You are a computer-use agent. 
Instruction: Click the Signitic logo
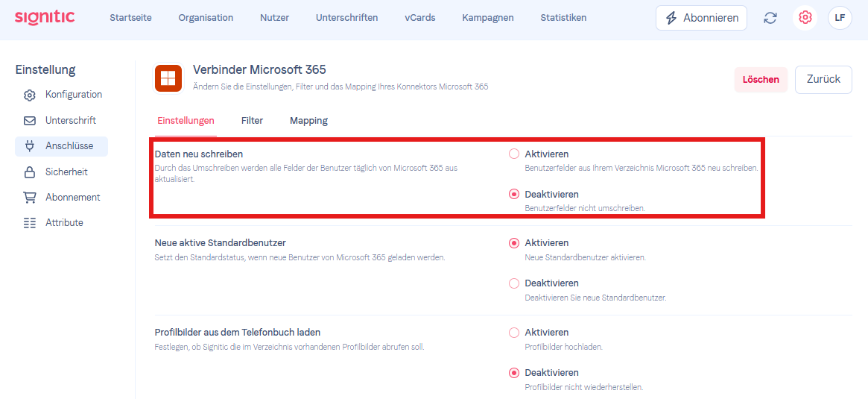[45, 17]
